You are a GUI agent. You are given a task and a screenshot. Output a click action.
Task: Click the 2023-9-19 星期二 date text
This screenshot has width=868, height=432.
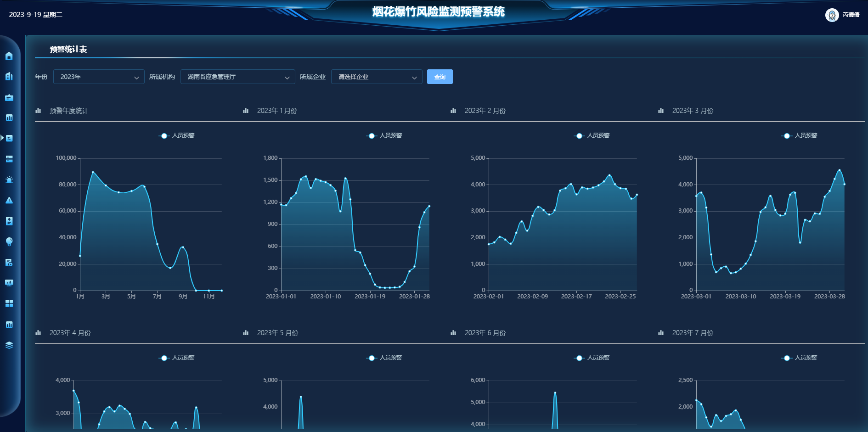coord(36,15)
